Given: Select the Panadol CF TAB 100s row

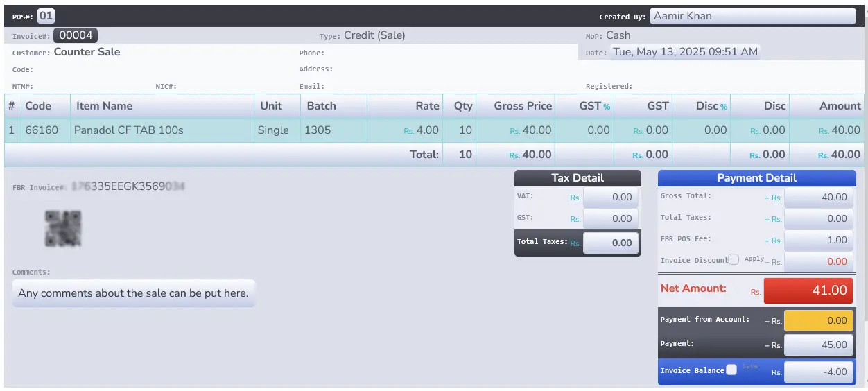Looking at the screenshot, I should (128, 130).
